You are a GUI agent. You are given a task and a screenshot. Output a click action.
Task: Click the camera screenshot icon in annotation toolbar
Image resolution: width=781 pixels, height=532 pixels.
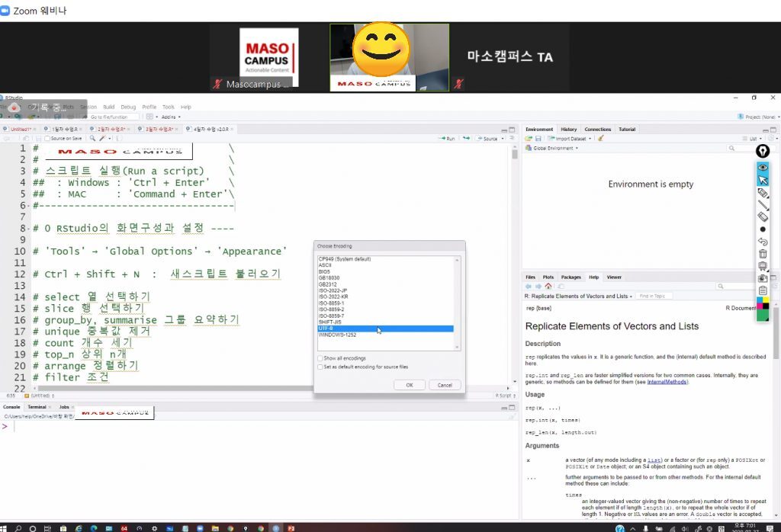763,278
